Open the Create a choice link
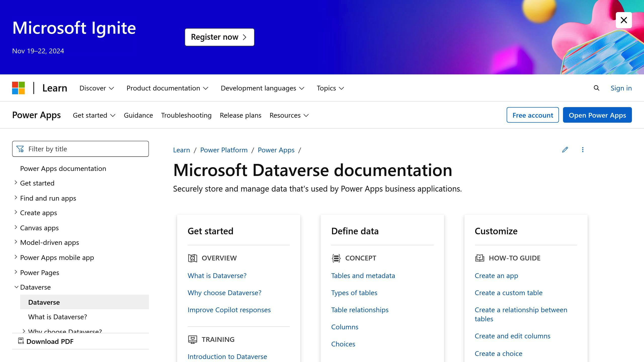The height and width of the screenshot is (362, 644). tap(498, 354)
